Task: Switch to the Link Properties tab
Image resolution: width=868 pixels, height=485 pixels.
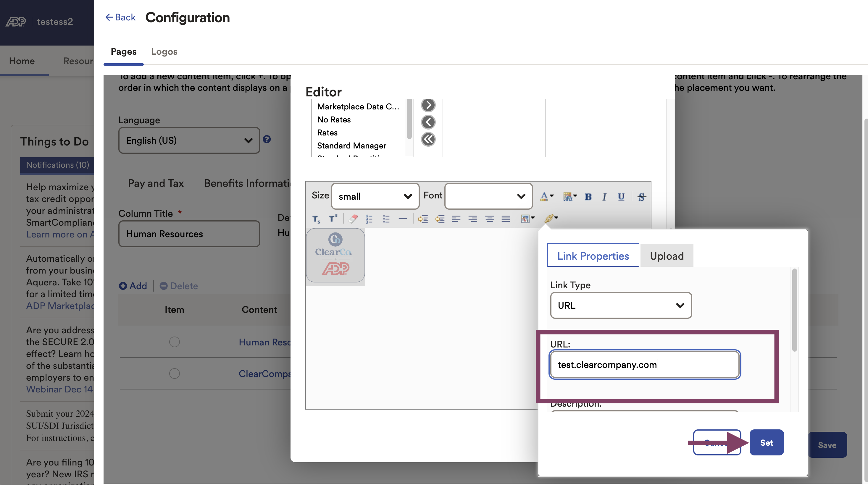Action: tap(593, 256)
